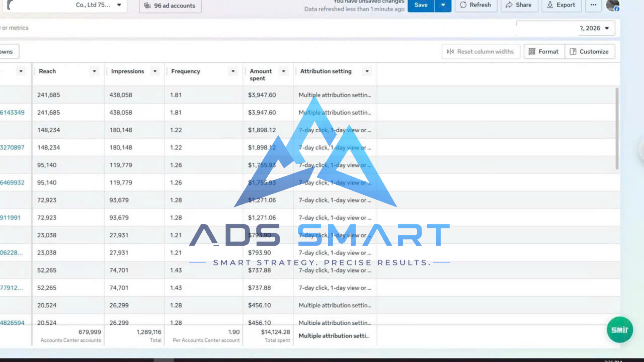
Task: Open the Attribution setting column dropdown
Action: pyautogui.click(x=367, y=71)
